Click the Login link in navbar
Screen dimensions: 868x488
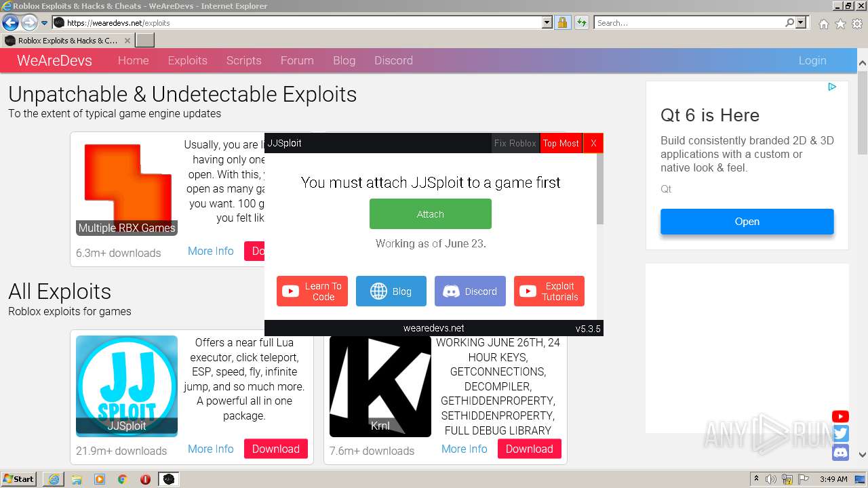click(x=812, y=60)
